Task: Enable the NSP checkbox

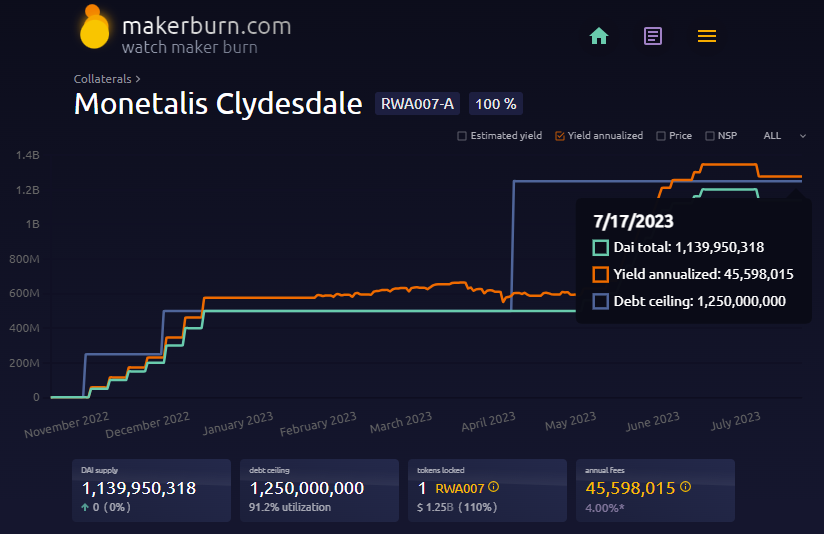Action: coord(709,136)
